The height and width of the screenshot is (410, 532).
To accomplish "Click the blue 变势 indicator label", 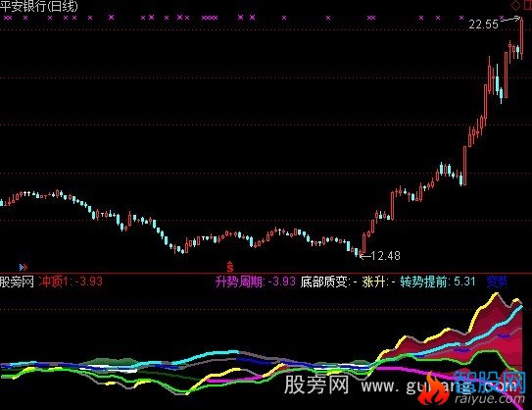I will point(497,282).
